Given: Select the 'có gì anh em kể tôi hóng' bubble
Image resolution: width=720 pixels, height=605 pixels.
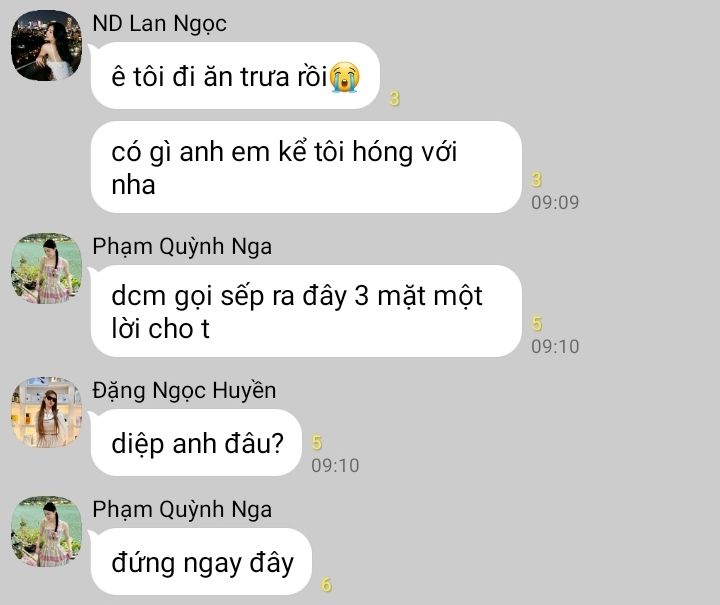Looking at the screenshot, I should coord(306,167).
